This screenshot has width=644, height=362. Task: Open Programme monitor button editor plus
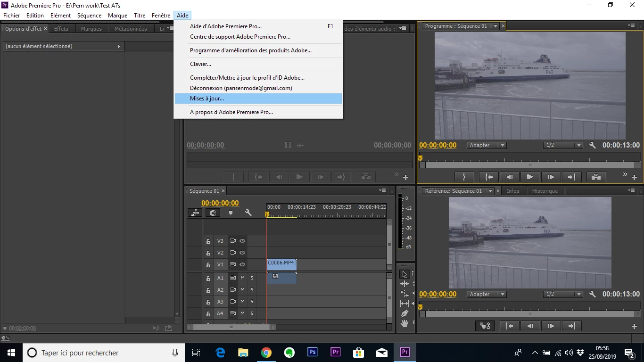tap(634, 178)
